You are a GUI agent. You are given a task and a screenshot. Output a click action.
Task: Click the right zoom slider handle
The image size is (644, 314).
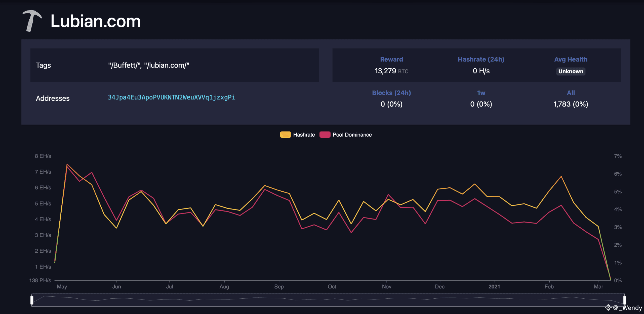tap(624, 300)
